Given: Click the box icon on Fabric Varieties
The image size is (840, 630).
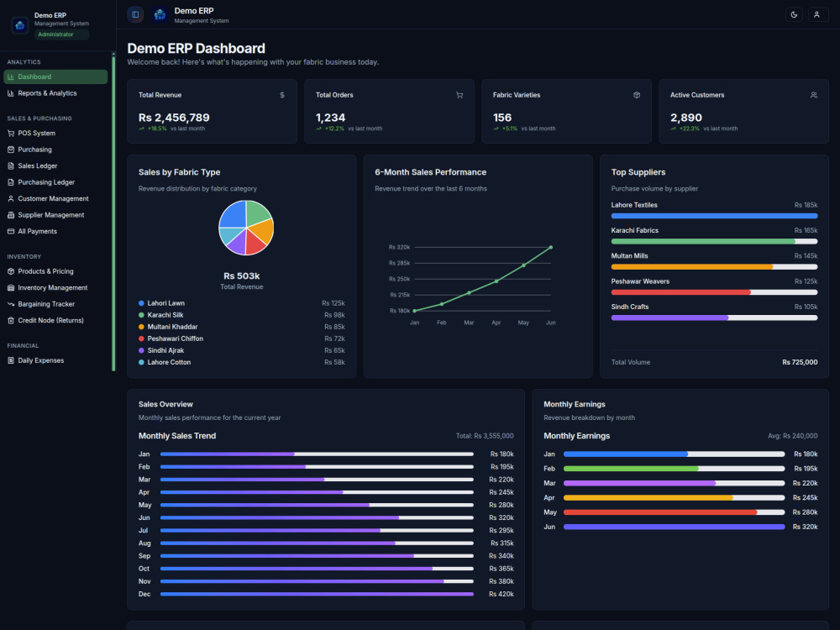Looking at the screenshot, I should tap(637, 95).
